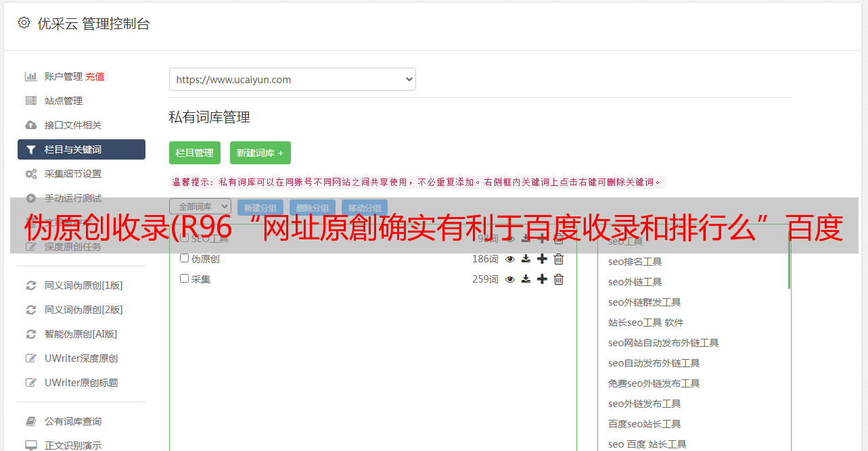868x451 pixels.
Task: View keywords with the 采集 eye icon
Action: 510,279
